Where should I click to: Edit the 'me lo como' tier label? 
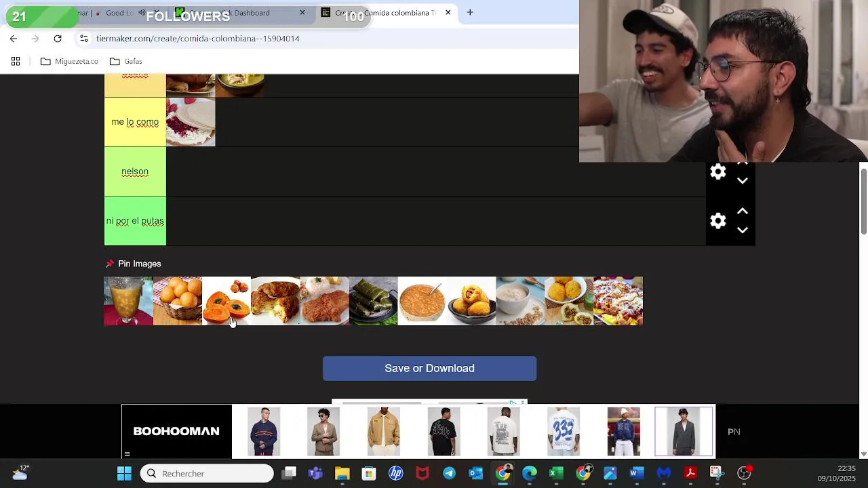[135, 122]
